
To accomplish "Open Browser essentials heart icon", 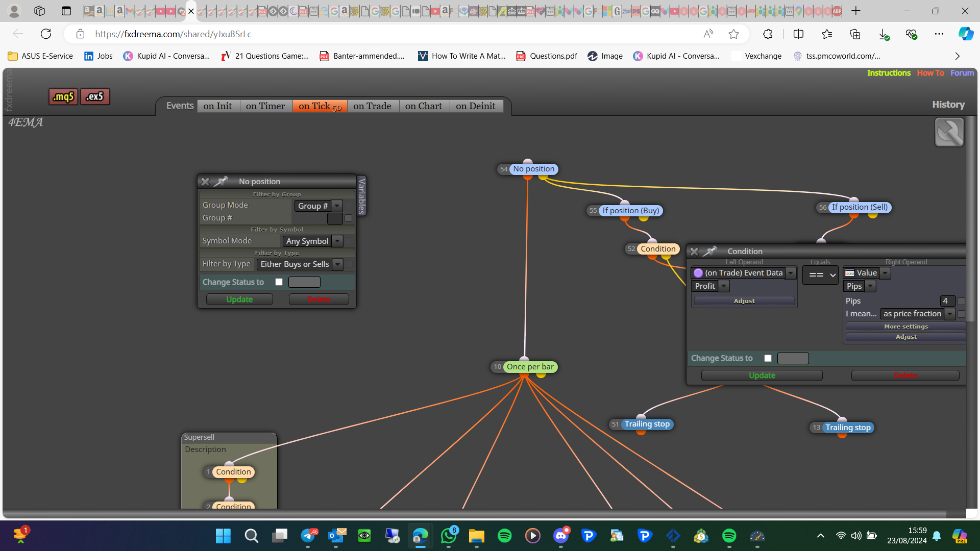I will (x=912, y=34).
